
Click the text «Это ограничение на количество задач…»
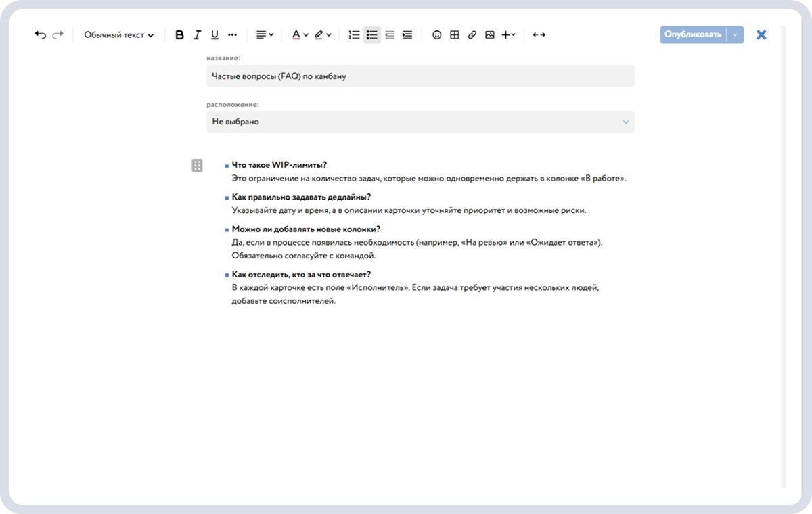point(429,179)
